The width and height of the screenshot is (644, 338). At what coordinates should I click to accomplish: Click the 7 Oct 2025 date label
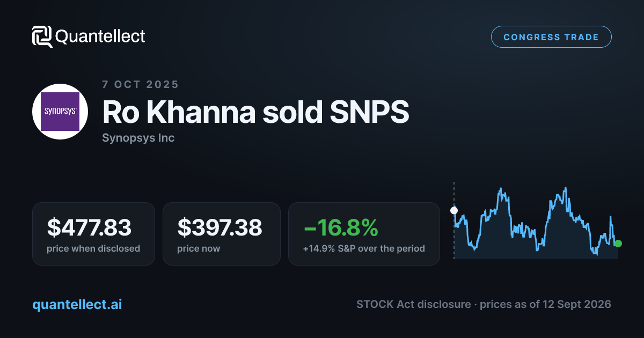(x=140, y=84)
